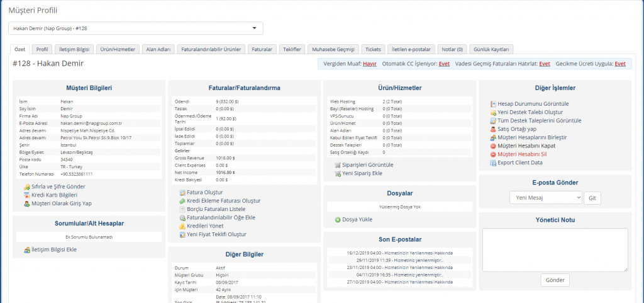Click the Kredi Ekleme Faturası Oluştur icon
This screenshot has height=303, width=644.
(183, 201)
